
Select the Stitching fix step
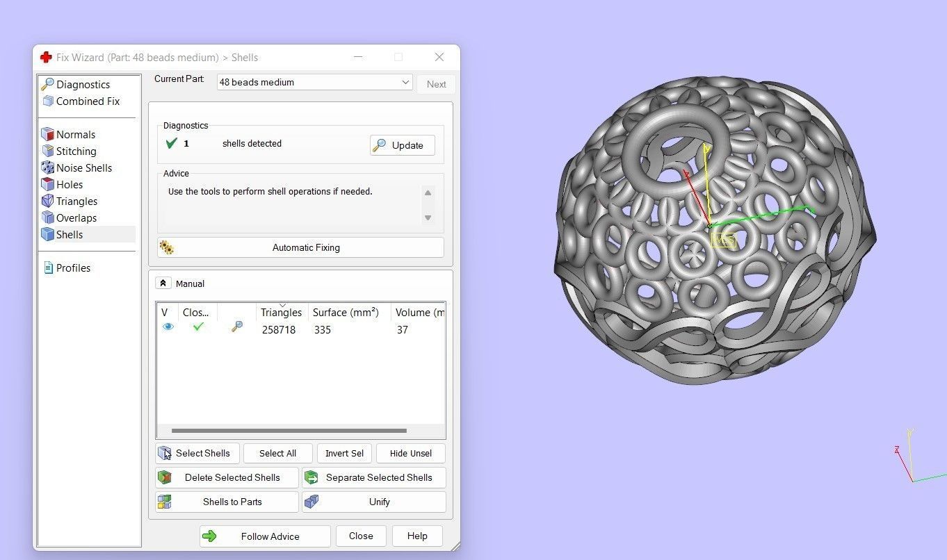pos(69,151)
